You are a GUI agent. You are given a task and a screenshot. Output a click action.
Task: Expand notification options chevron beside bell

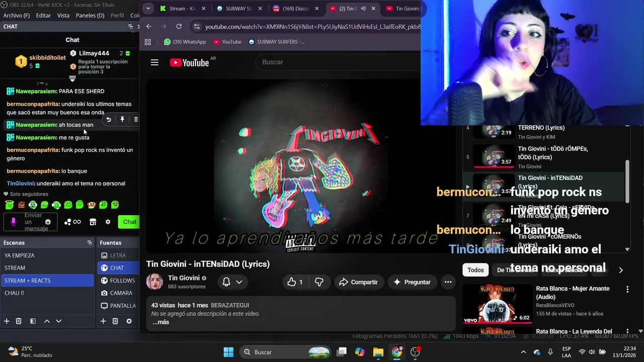point(239,282)
